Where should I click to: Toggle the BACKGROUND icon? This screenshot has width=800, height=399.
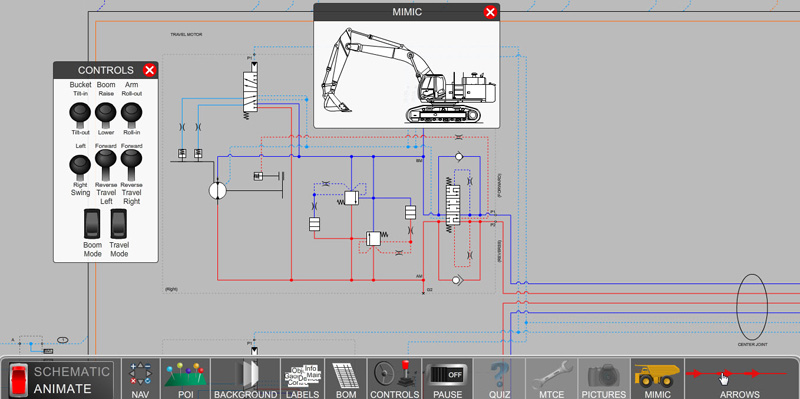[245, 379]
